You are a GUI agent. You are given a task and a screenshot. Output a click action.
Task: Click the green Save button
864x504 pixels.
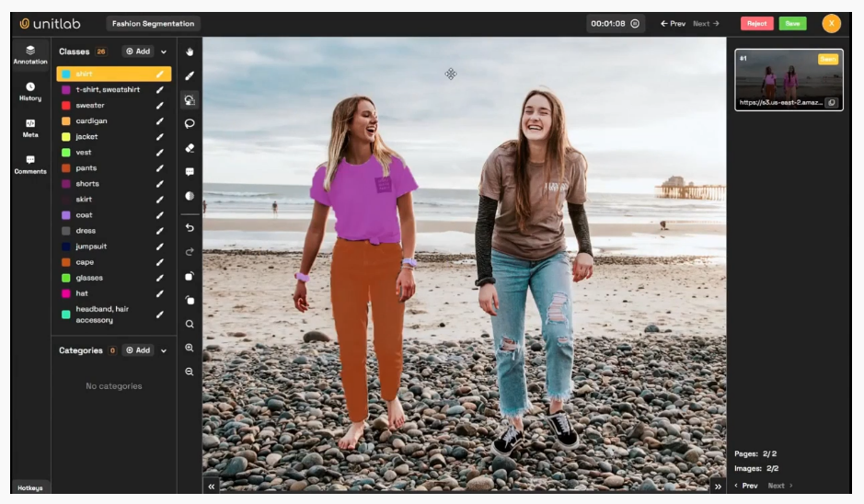(792, 24)
